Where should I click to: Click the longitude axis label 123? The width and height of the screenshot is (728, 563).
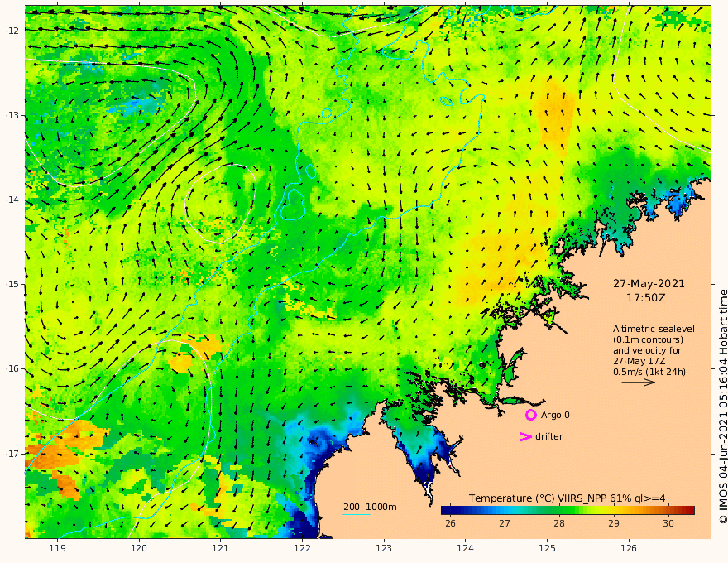(x=384, y=548)
